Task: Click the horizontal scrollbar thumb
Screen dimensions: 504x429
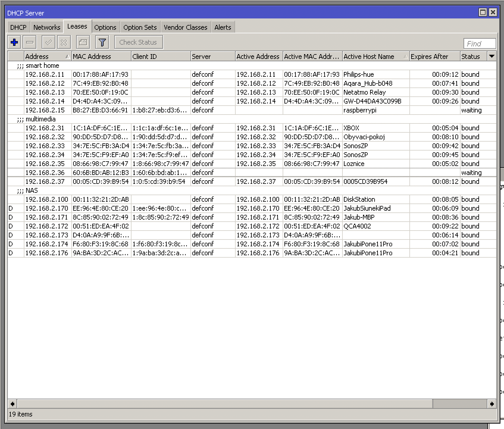Action: pyautogui.click(x=225, y=404)
